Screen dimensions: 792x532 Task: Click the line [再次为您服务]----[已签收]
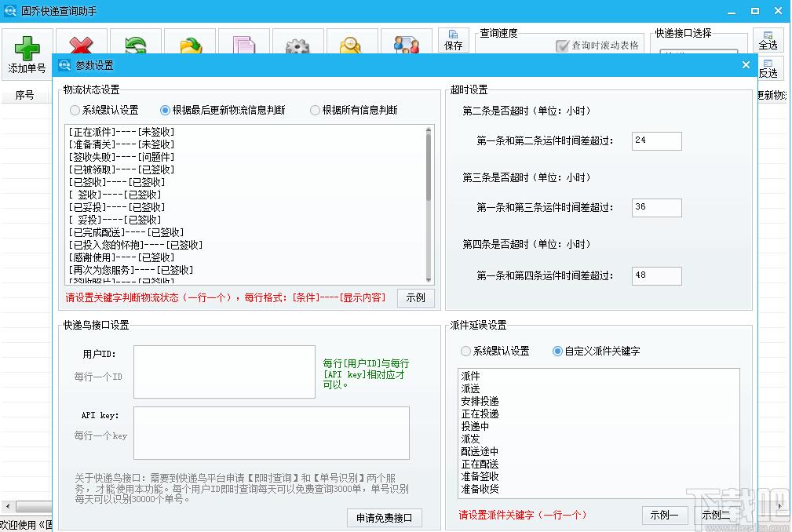tap(131, 270)
